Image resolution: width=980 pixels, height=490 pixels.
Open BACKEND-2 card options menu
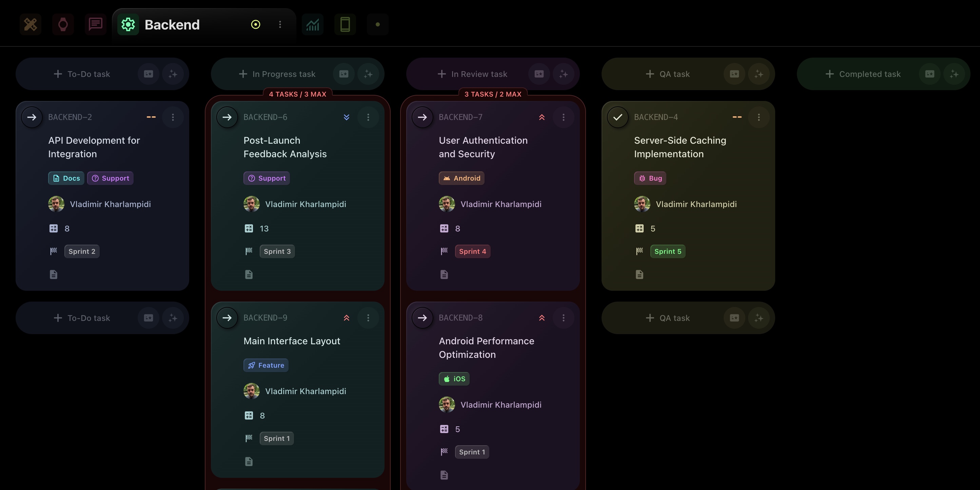173,117
